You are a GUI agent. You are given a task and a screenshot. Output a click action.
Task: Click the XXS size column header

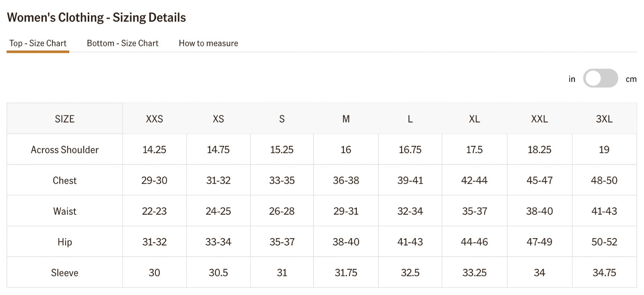(x=154, y=119)
